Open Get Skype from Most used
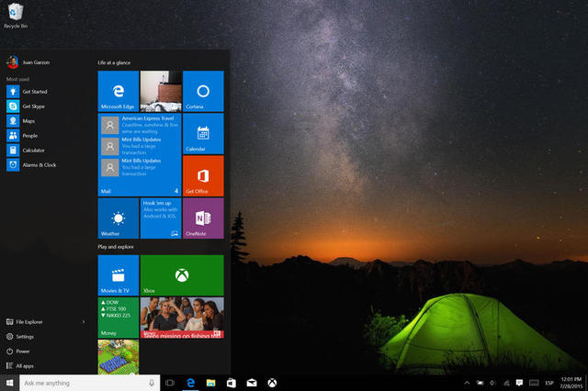The image size is (588, 391). point(26,106)
